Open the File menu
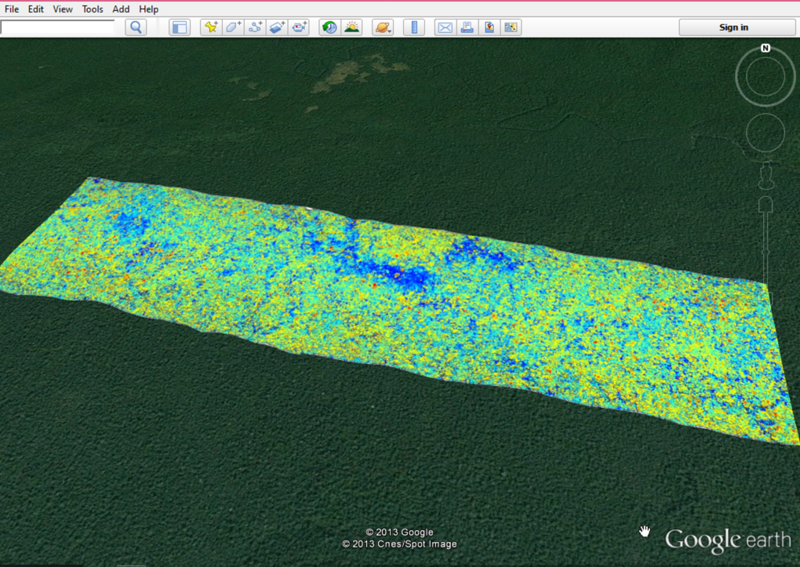Image resolution: width=800 pixels, height=567 pixels. coord(12,9)
